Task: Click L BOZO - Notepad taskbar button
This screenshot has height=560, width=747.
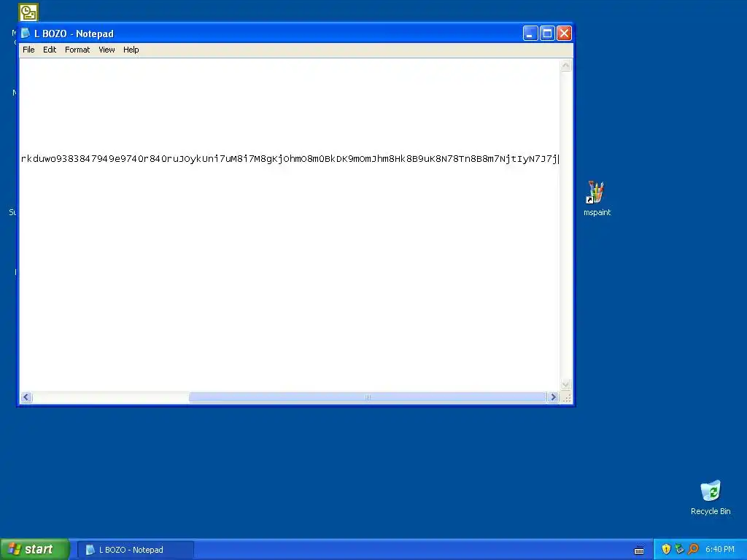Action: pyautogui.click(x=136, y=550)
